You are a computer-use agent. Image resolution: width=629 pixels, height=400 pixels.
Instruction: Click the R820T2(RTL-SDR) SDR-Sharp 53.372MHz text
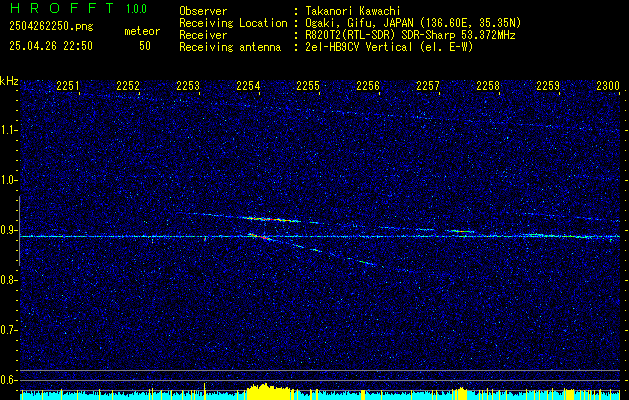click(410, 35)
